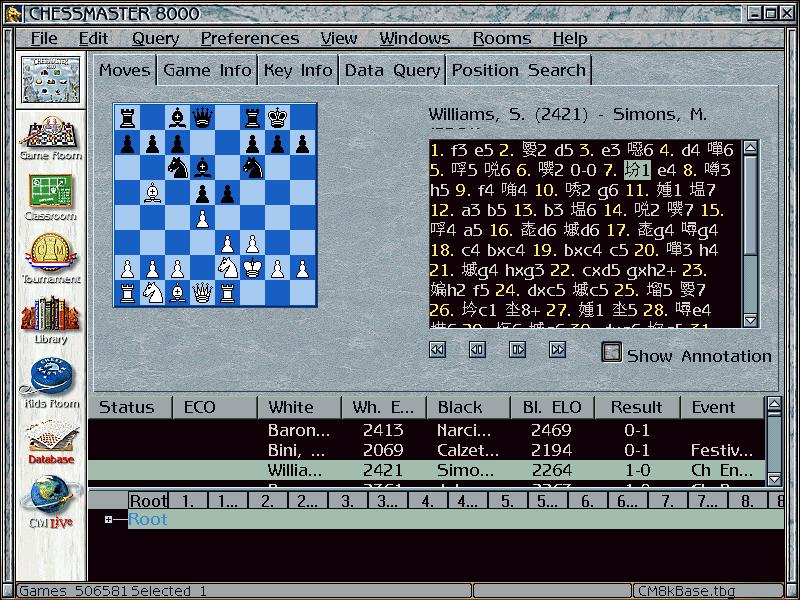Go to the Tournament area

point(51,259)
